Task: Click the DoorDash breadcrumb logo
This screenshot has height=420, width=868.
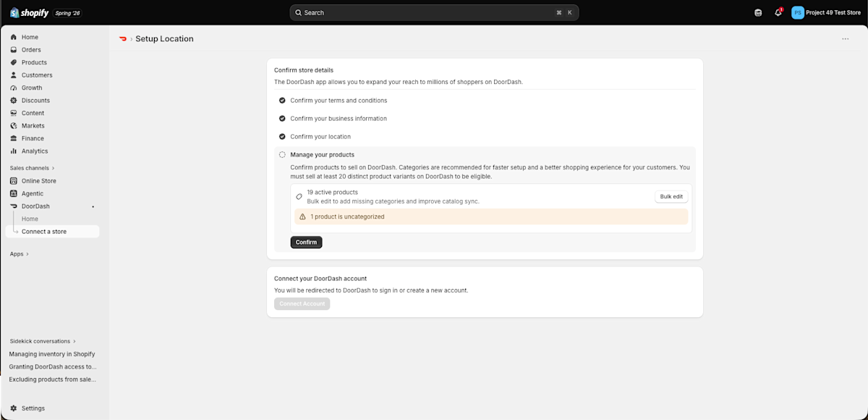Action: click(x=123, y=39)
